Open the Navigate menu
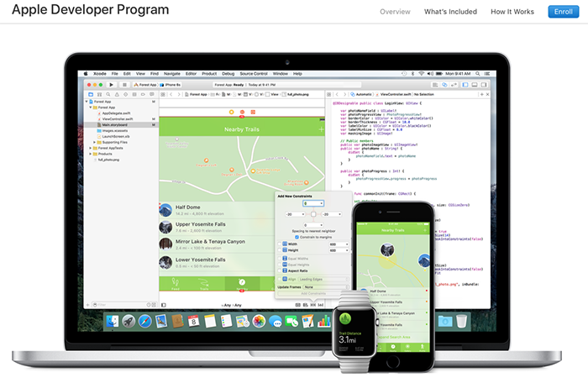Viewport: 588px width, 378px height. click(171, 74)
